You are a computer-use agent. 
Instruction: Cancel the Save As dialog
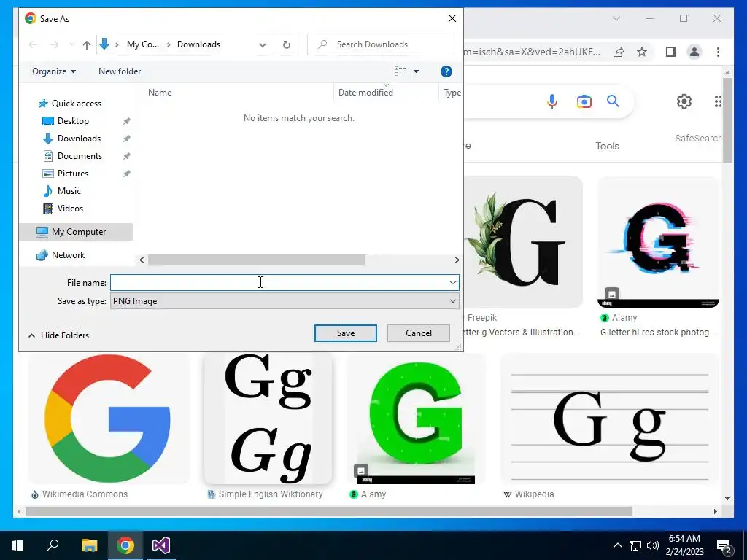coord(418,333)
